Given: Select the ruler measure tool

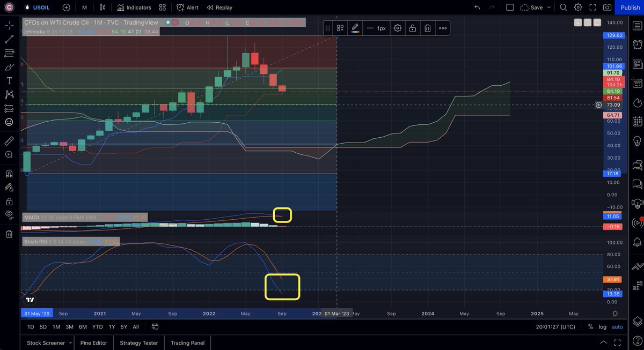Looking at the screenshot, I should point(9,140).
